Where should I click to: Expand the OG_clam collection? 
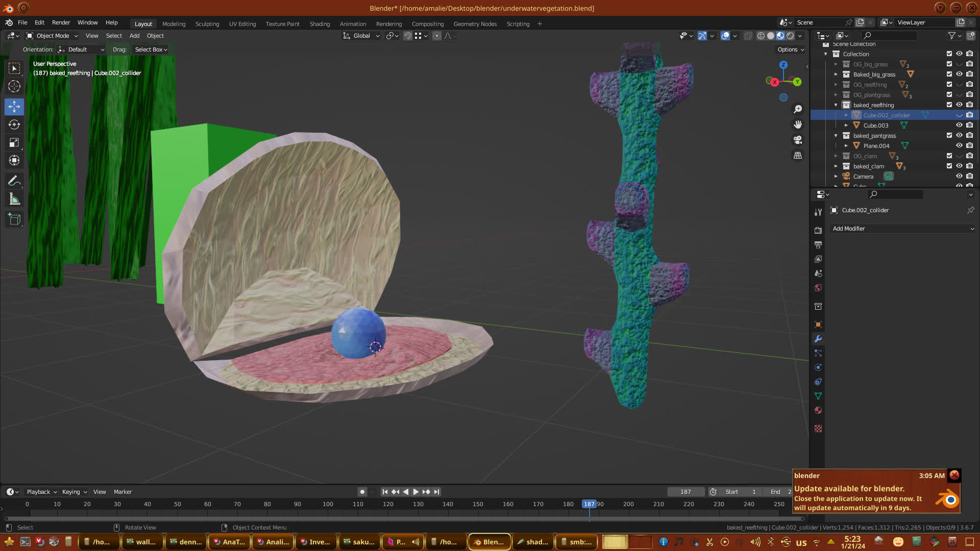click(x=836, y=156)
